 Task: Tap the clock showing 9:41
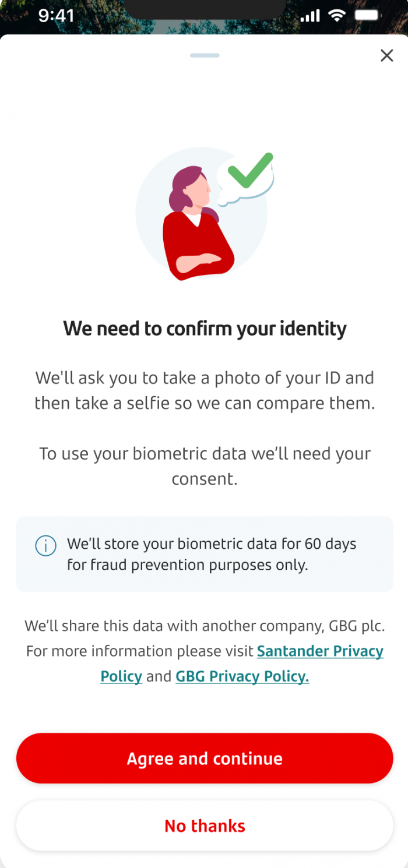click(x=56, y=16)
